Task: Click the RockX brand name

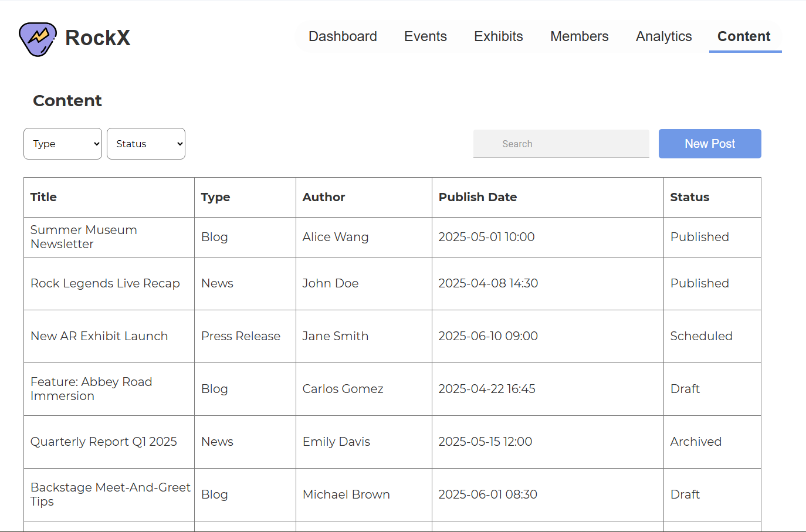Action: tap(97, 38)
